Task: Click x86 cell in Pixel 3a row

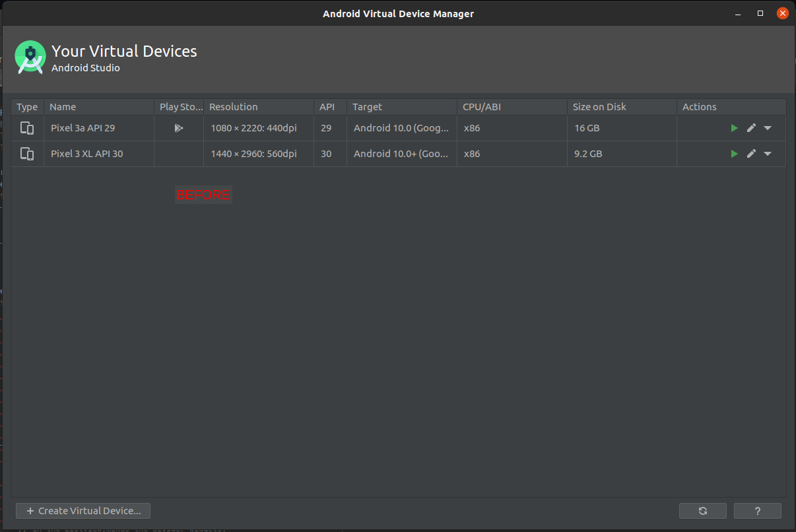Action: pos(512,128)
